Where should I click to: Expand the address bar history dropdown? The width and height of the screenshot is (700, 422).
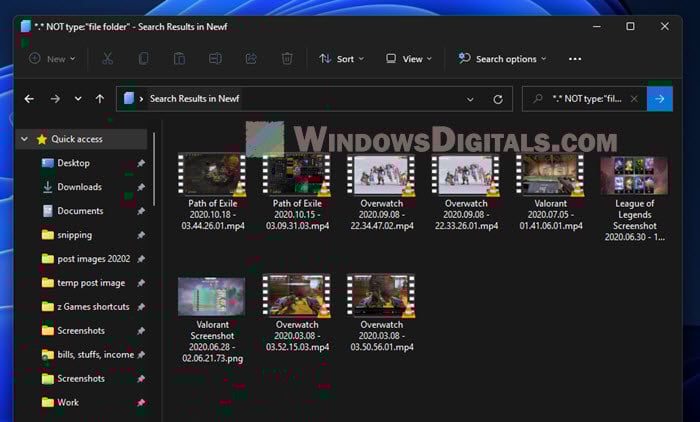click(470, 99)
